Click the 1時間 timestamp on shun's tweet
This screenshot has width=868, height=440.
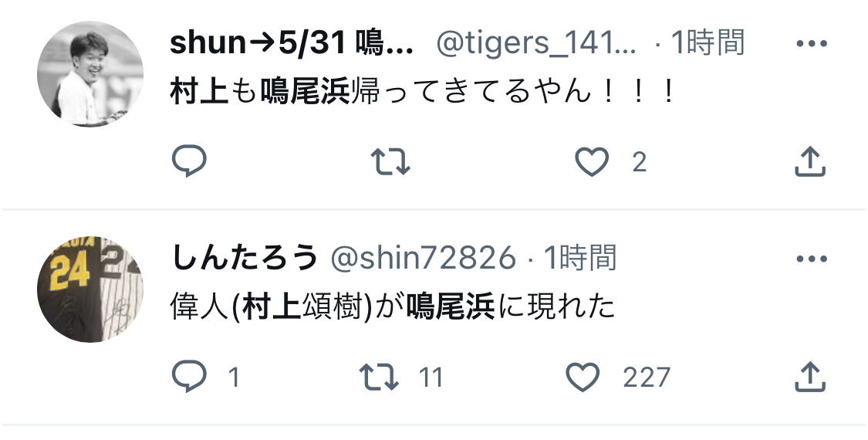(708, 43)
